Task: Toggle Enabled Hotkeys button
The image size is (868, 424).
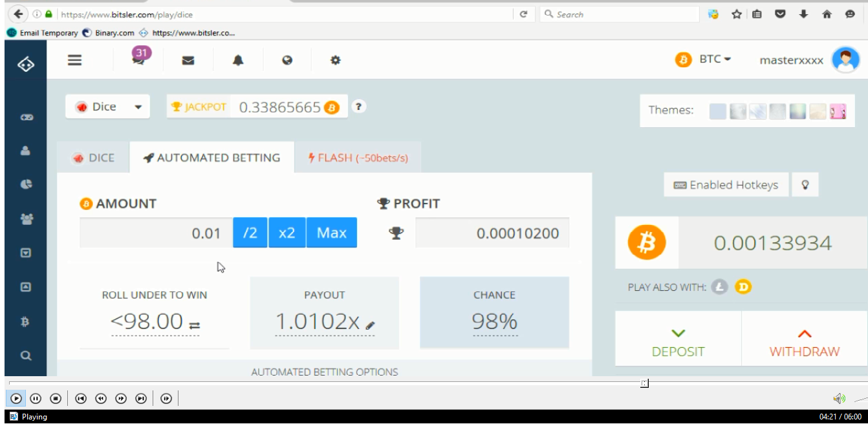Action: tap(726, 185)
